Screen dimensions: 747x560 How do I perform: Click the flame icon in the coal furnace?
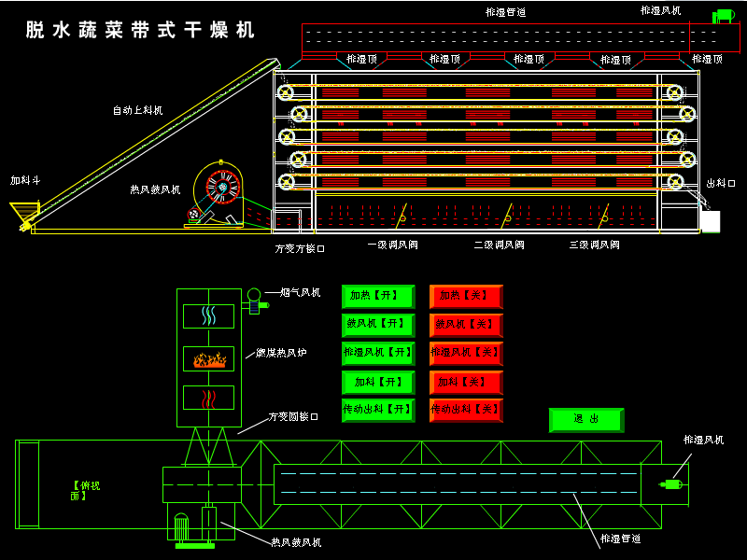[x=209, y=358]
